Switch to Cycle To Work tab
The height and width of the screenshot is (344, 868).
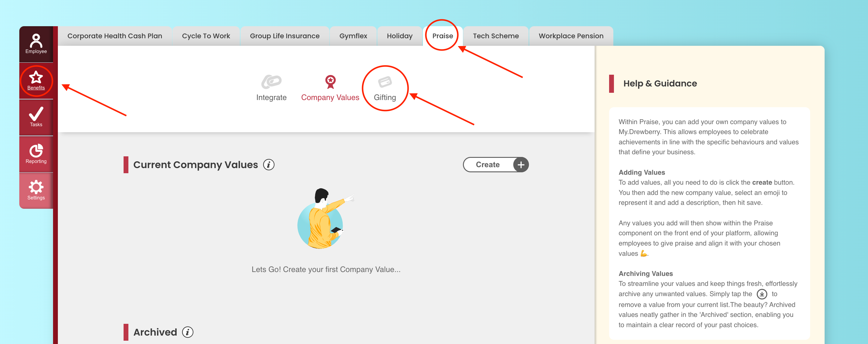206,36
